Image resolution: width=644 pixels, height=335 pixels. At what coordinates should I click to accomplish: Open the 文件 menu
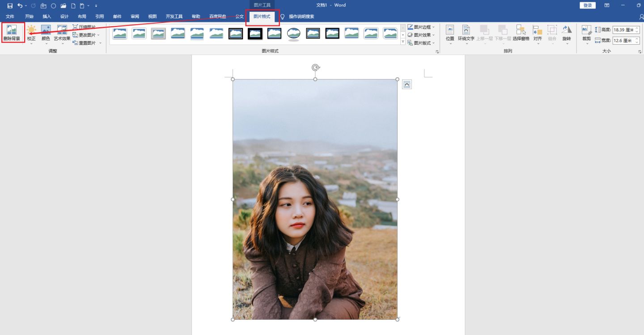(x=10, y=17)
